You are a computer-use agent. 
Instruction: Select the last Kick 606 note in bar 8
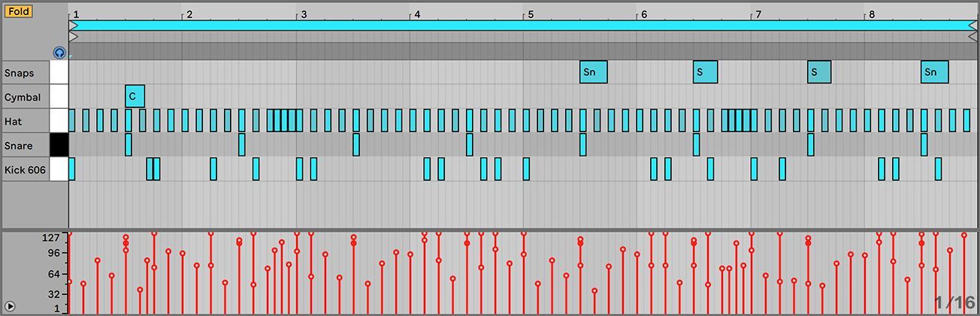click(939, 169)
